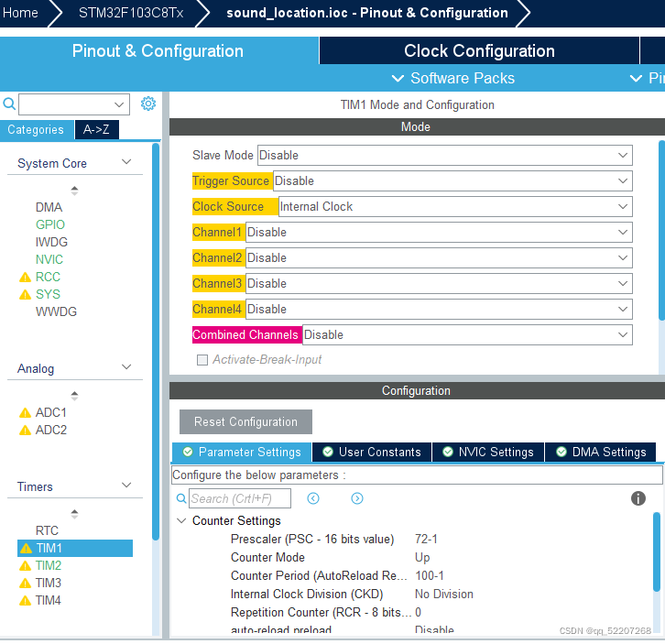Open the peripheral search combo box
This screenshot has height=644, width=665.
74,104
